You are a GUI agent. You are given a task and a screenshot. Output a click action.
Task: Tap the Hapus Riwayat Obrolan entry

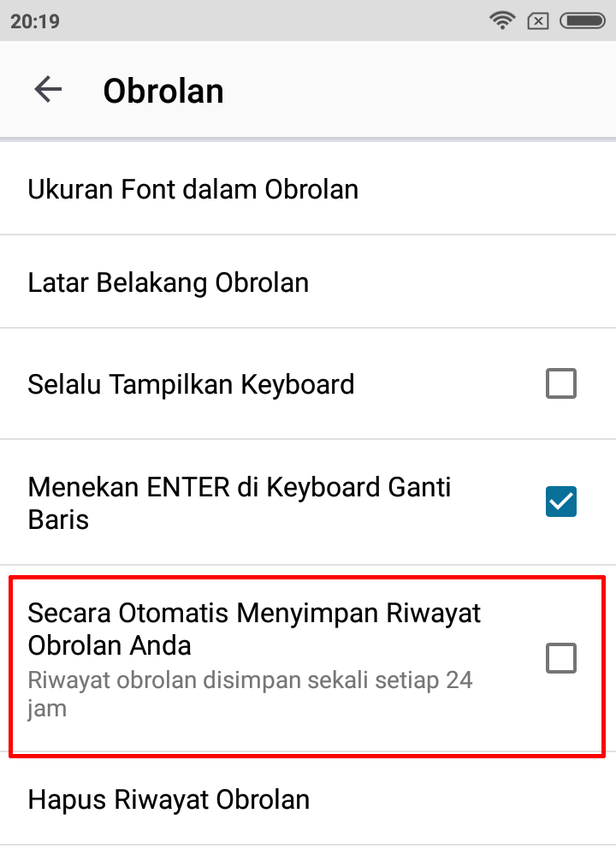[169, 799]
